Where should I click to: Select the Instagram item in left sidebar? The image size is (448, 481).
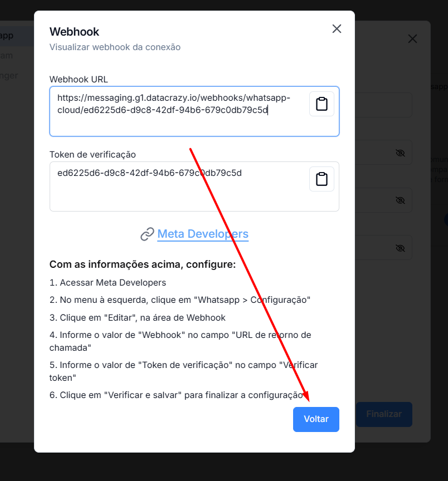click(7, 56)
